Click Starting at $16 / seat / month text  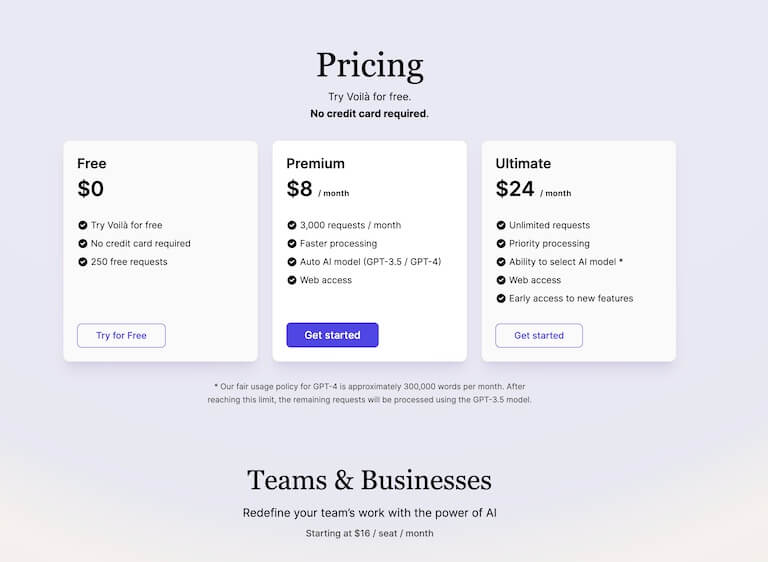coord(369,533)
